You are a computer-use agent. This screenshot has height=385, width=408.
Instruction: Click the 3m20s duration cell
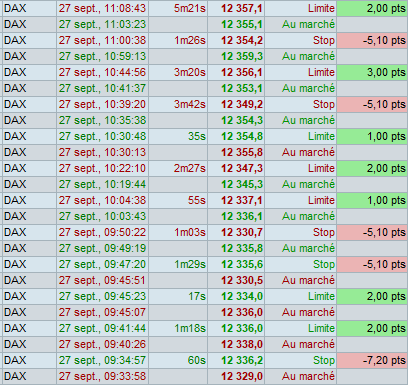tap(178, 72)
